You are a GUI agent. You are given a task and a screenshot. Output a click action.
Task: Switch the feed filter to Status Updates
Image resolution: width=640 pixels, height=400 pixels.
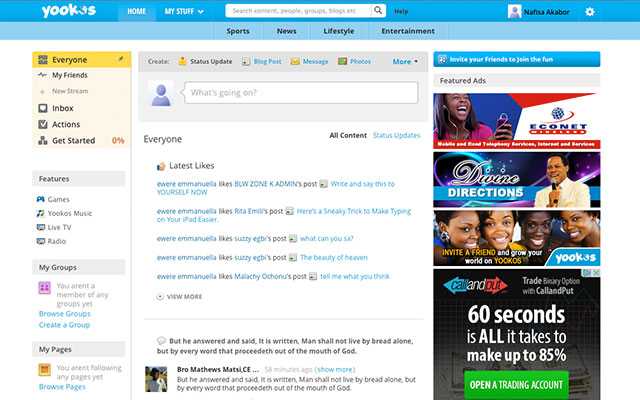396,135
